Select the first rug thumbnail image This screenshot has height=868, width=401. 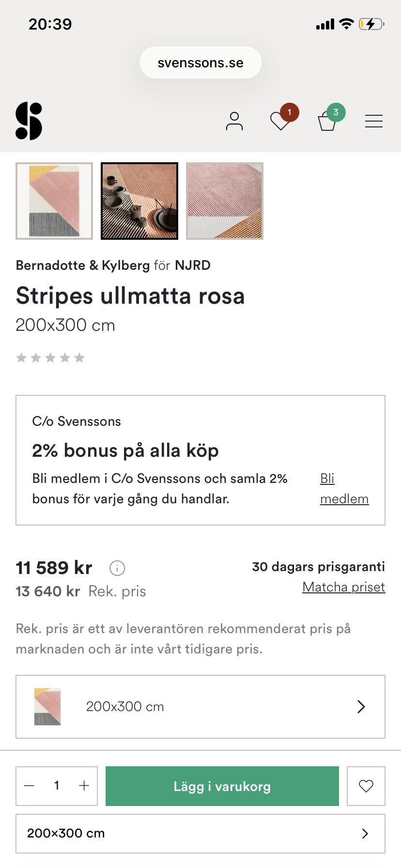54,201
